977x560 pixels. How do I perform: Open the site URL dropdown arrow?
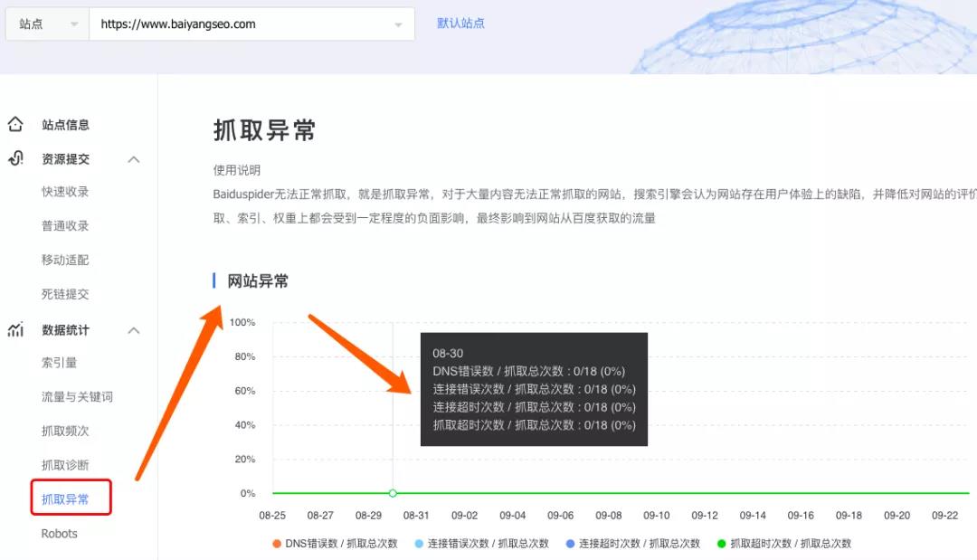(x=398, y=24)
